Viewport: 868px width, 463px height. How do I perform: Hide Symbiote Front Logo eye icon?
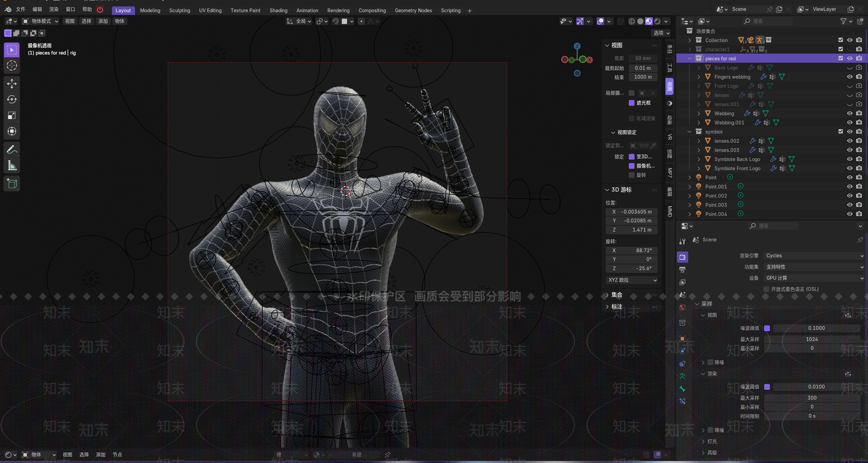[850, 168]
